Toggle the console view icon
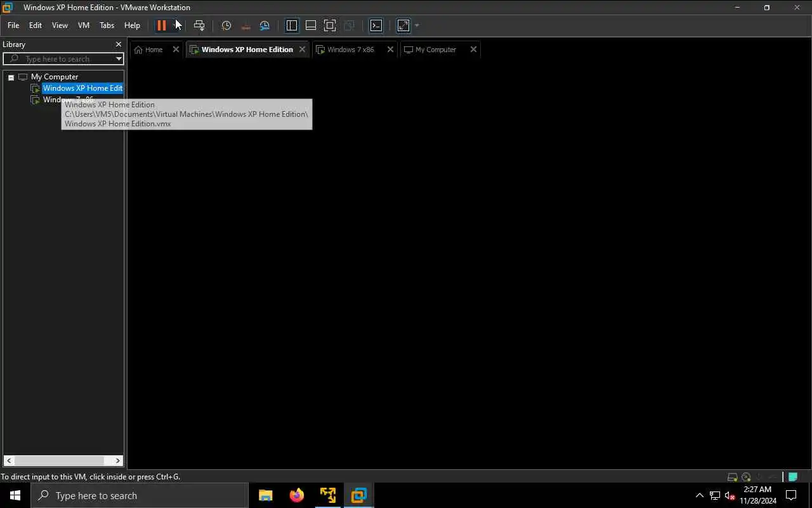Viewport: 812px width, 508px height. tap(376, 25)
